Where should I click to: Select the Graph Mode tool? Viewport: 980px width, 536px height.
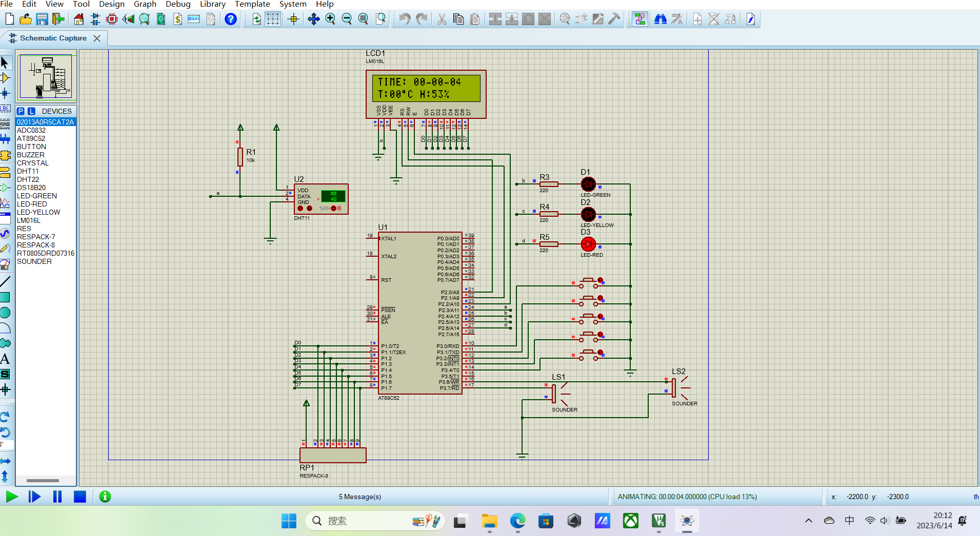tap(5, 203)
